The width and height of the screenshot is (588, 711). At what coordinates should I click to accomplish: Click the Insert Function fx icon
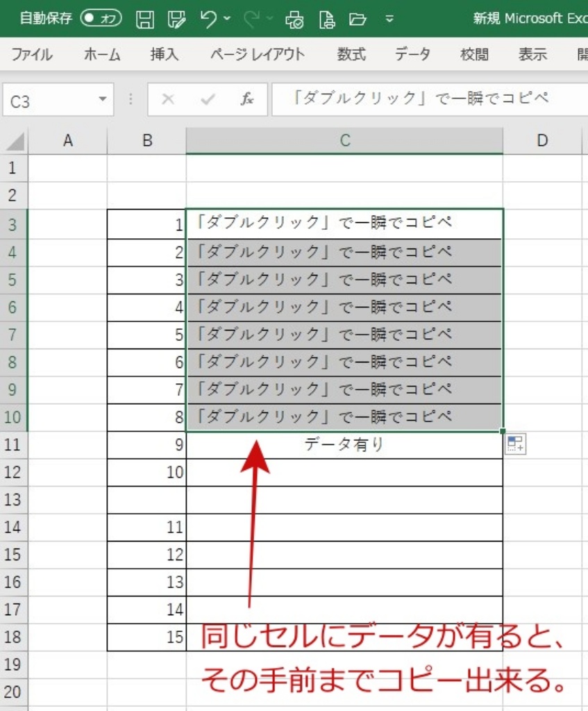[247, 99]
